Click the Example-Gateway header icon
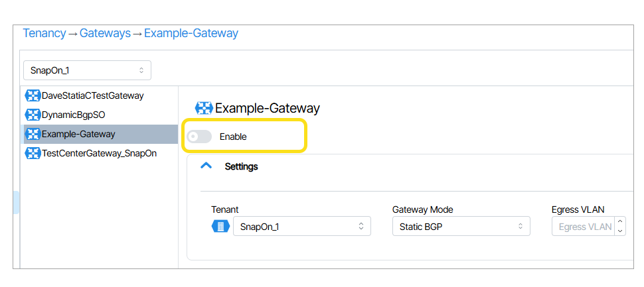This screenshot has height=287, width=644. pos(203,108)
